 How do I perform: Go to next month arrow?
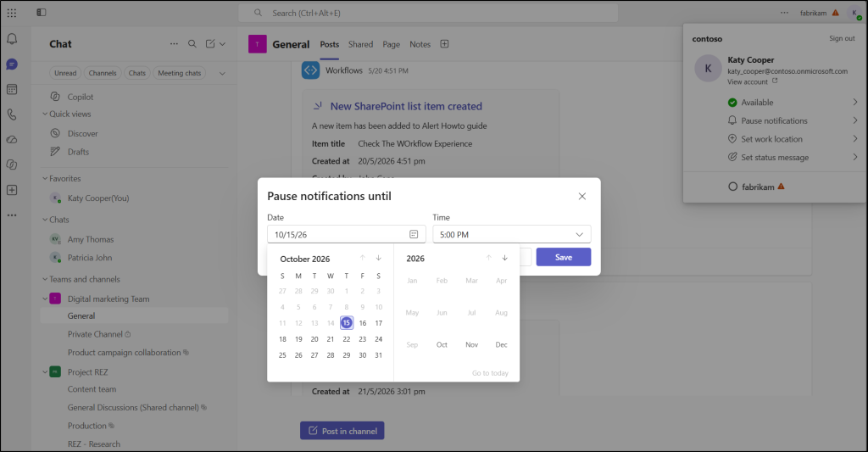[x=379, y=258]
